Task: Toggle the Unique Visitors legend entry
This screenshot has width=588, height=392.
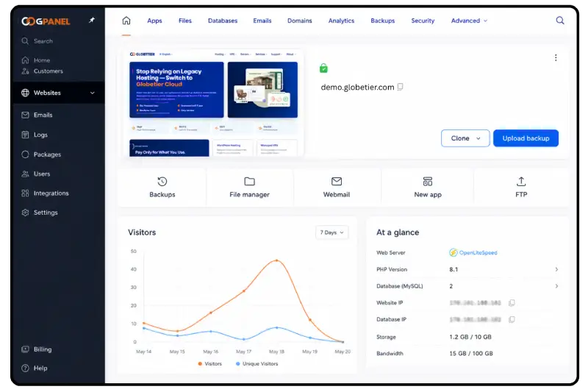Action: coord(257,363)
